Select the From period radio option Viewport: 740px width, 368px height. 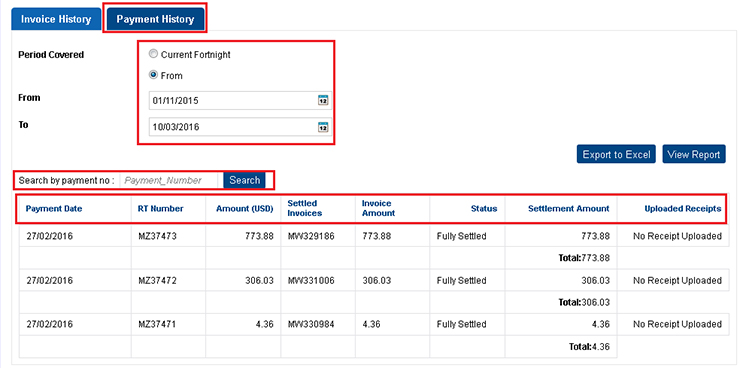(153, 75)
